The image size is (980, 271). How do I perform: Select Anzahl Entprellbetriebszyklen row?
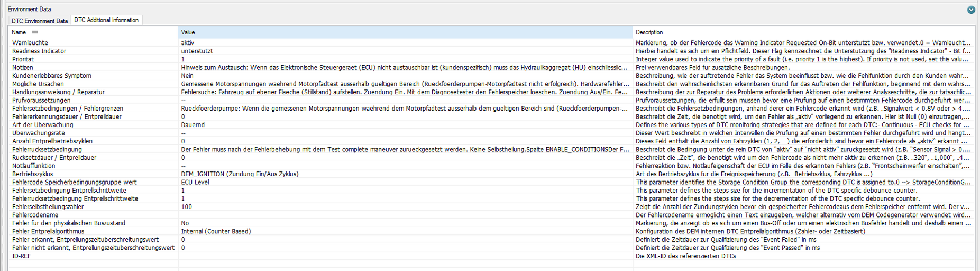pos(52,141)
